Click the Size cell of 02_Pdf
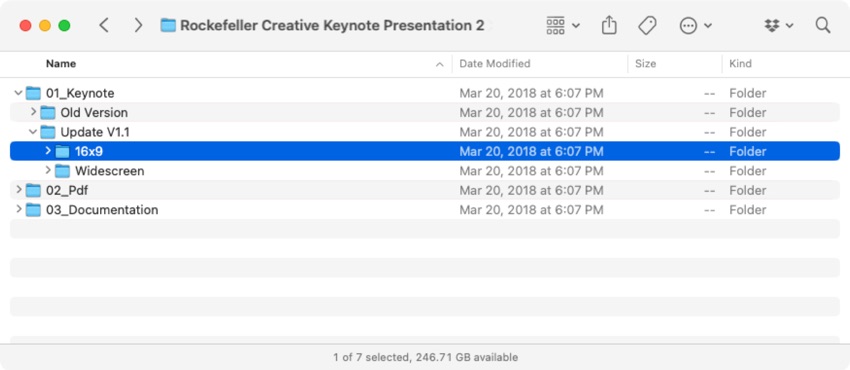850x370 pixels. point(710,191)
